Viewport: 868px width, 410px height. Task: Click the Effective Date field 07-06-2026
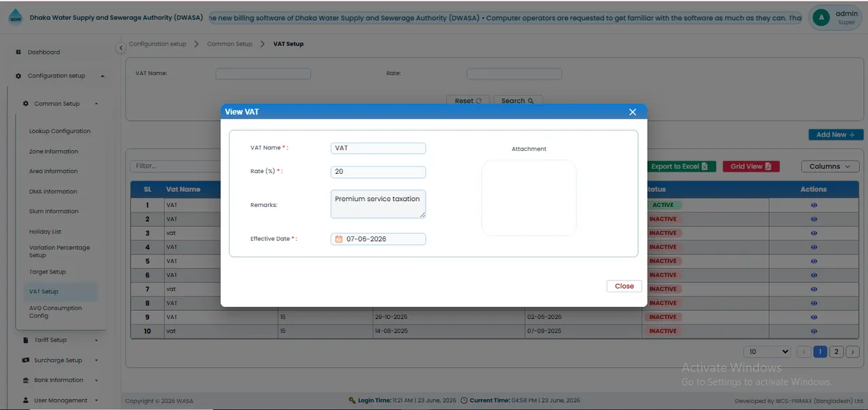click(378, 239)
